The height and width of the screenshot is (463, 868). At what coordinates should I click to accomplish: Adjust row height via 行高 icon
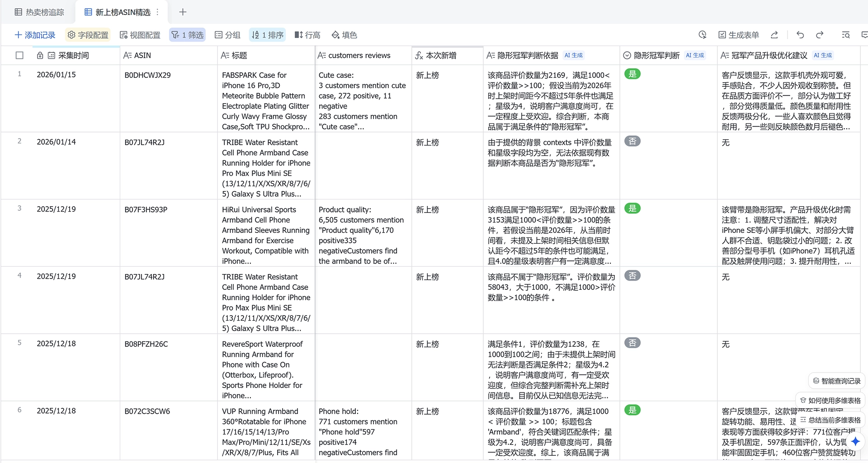[x=307, y=34]
